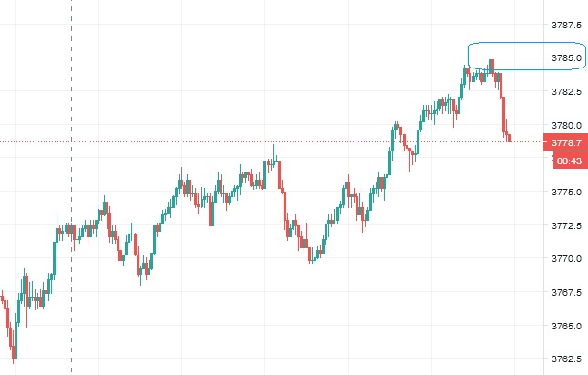Select the latest red candle at chart's right end

(509, 137)
